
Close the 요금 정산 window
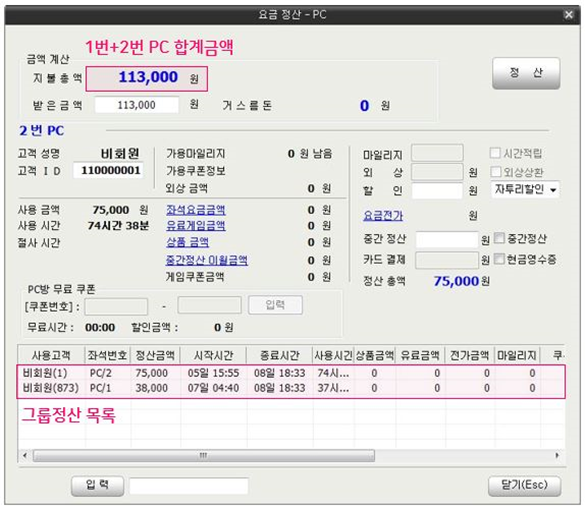click(x=569, y=15)
